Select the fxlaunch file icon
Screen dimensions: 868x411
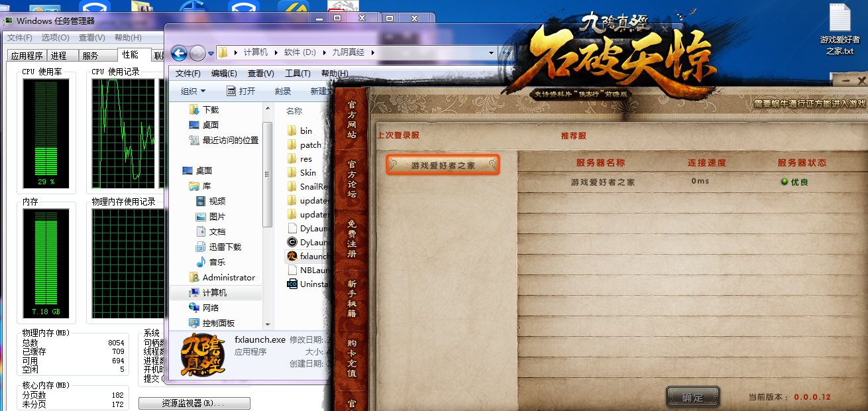pyautogui.click(x=292, y=256)
